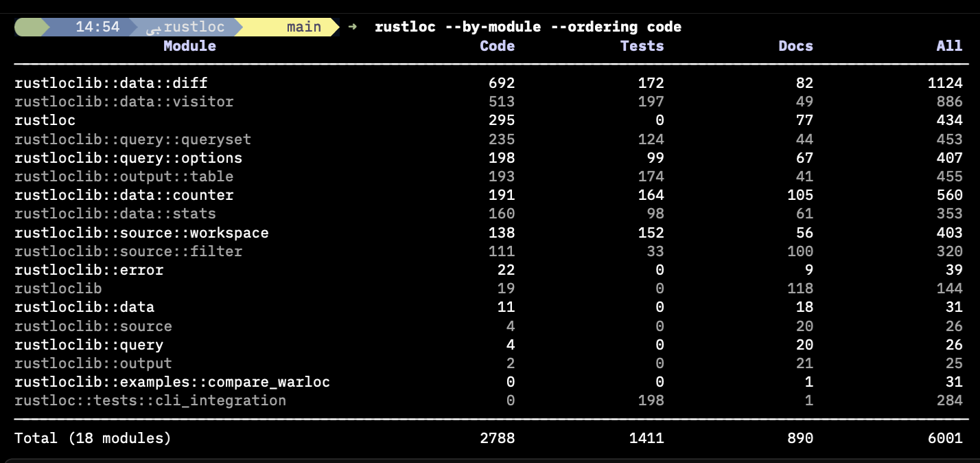Image resolution: width=980 pixels, height=463 pixels.
Task: Click the command text rustloc --by-module --ordering code
Action: 528,27
